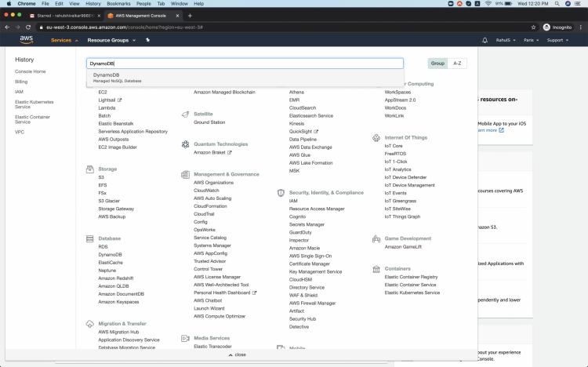Click the Quantum Technologies category icon
This screenshot has height=367, width=588.
coord(186,144)
